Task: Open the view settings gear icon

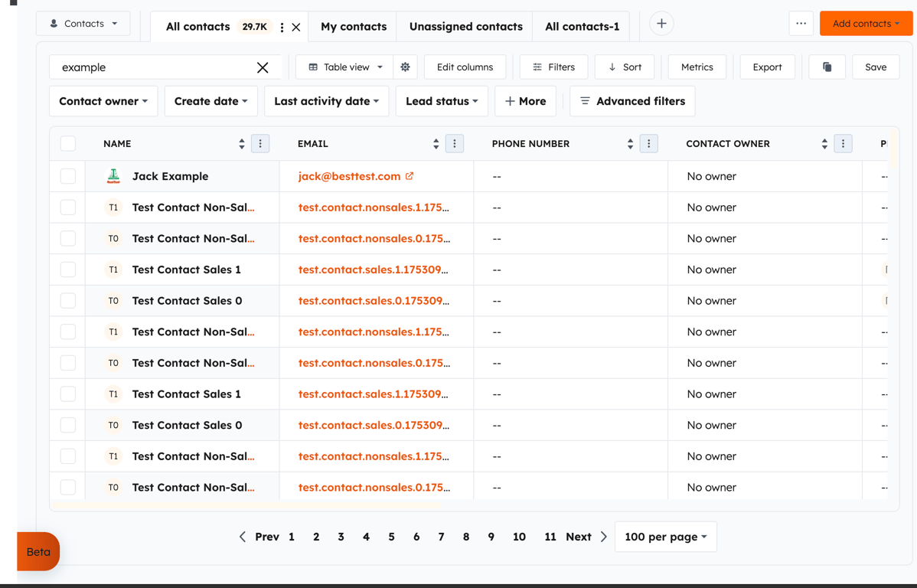Action: [x=405, y=67]
